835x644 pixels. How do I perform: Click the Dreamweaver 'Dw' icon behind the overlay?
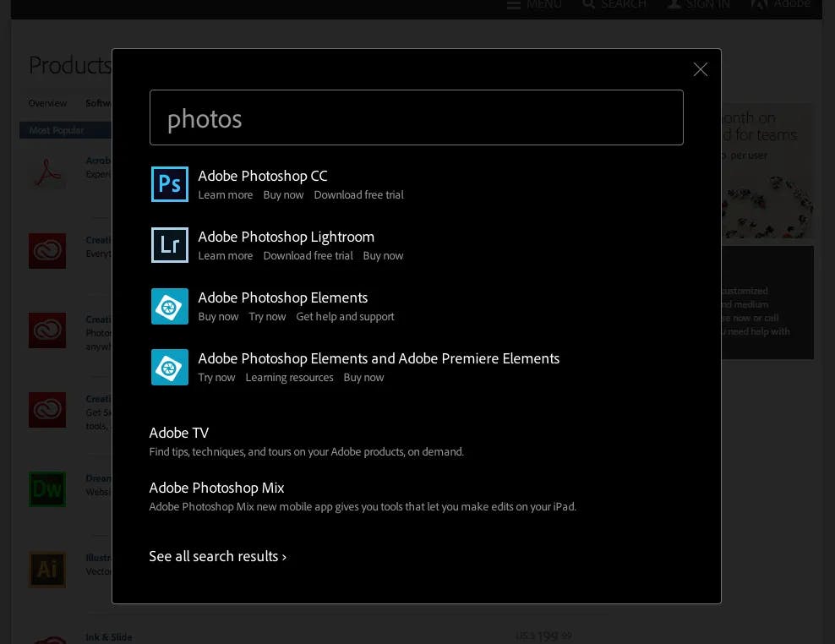(47, 489)
